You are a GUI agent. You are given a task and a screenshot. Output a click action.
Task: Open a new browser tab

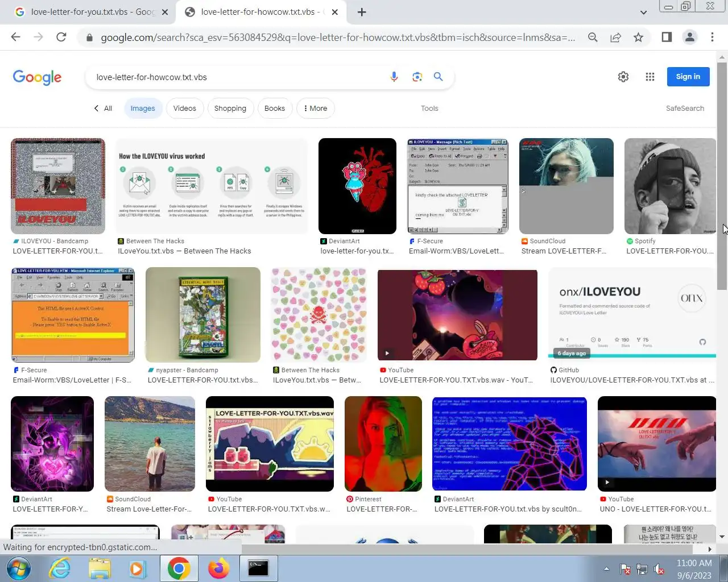point(362,12)
